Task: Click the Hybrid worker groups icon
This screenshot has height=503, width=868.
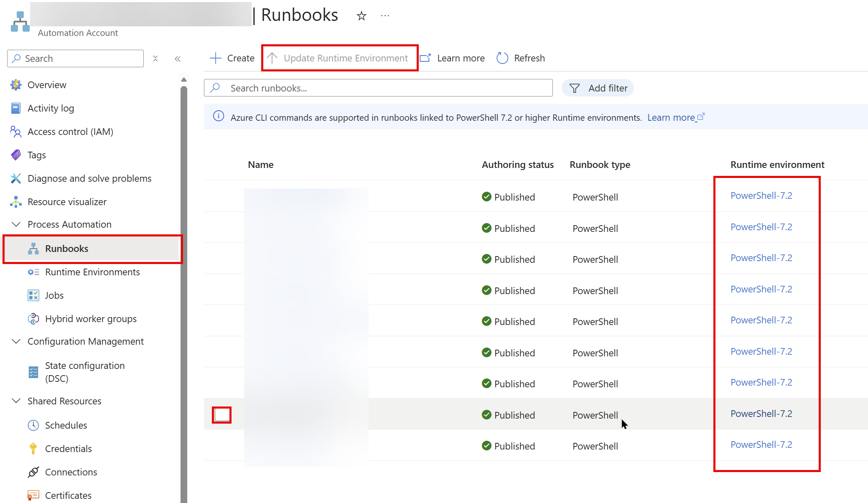Action: tap(33, 319)
